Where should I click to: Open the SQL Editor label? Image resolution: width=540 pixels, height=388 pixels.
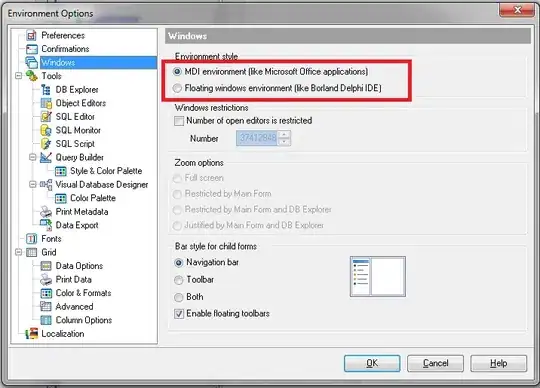pyautogui.click(x=75, y=117)
